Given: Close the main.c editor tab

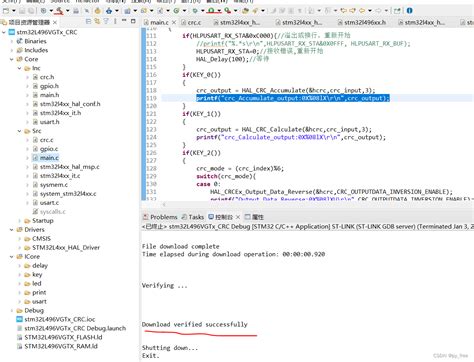Looking at the screenshot, I should pyautogui.click(x=174, y=23).
